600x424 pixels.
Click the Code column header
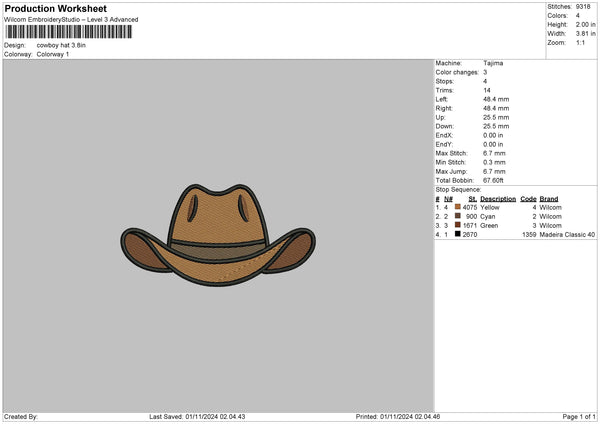tap(529, 198)
